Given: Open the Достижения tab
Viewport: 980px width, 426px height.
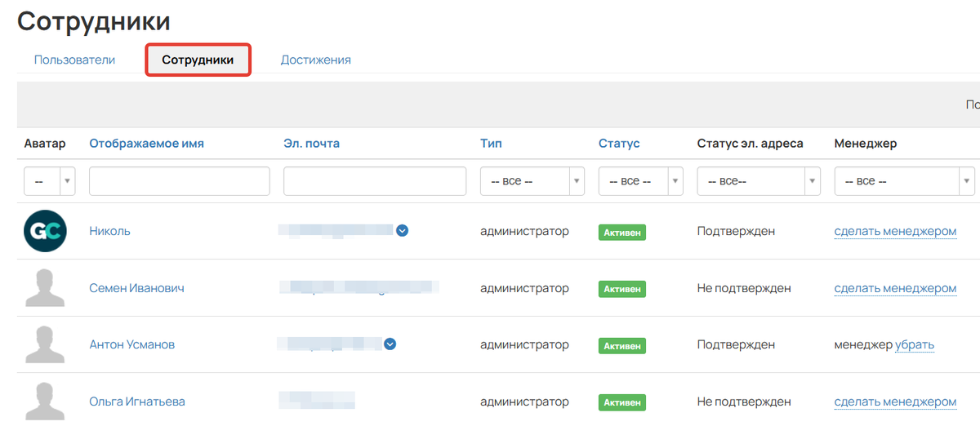Looking at the screenshot, I should click(315, 60).
